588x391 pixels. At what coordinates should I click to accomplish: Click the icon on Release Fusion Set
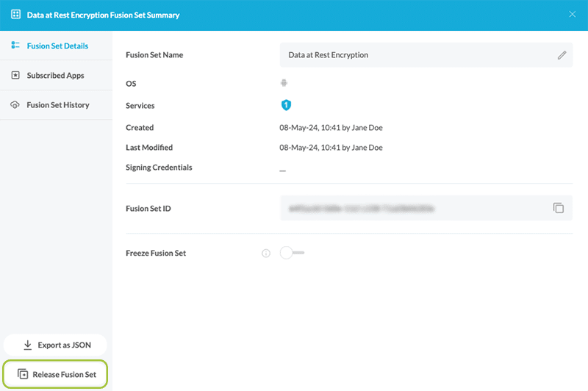23,375
